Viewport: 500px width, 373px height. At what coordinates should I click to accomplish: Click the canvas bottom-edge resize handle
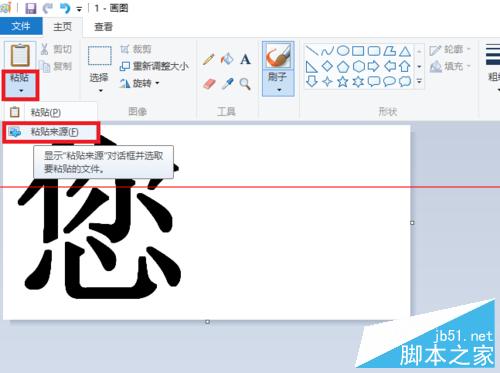point(207,322)
